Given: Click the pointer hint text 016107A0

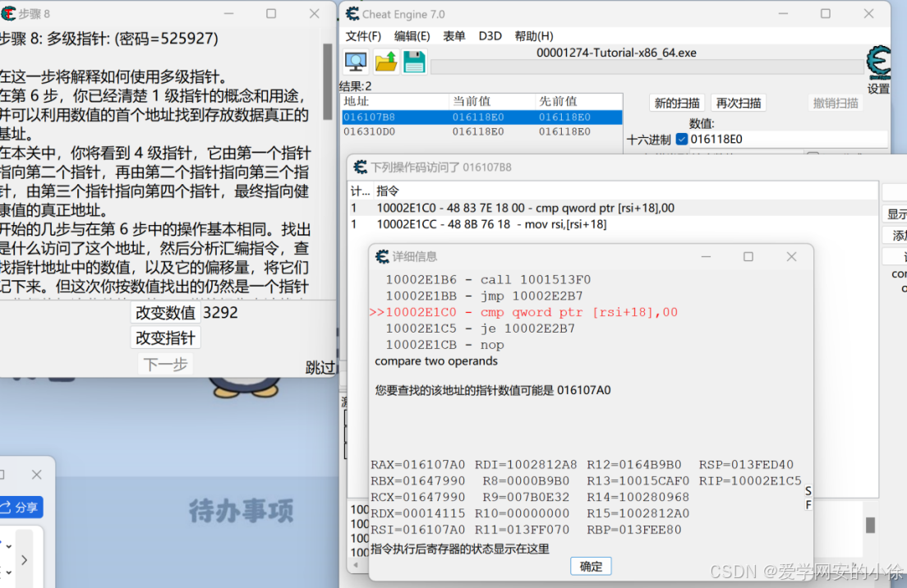Looking at the screenshot, I should [x=583, y=390].
